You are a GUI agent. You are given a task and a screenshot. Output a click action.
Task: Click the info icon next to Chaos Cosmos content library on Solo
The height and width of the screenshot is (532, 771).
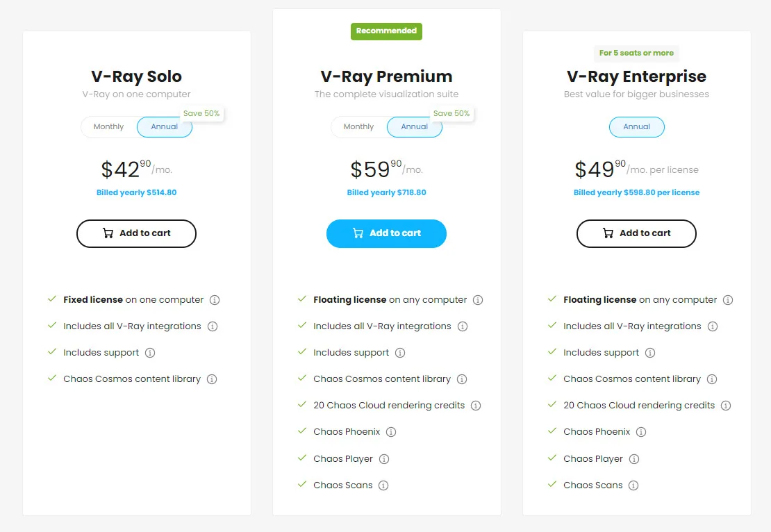210,379
